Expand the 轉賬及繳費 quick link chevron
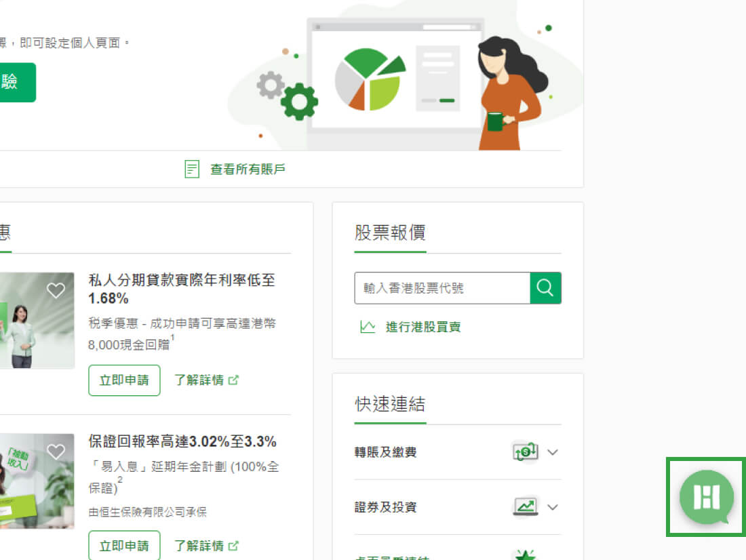 point(552,452)
